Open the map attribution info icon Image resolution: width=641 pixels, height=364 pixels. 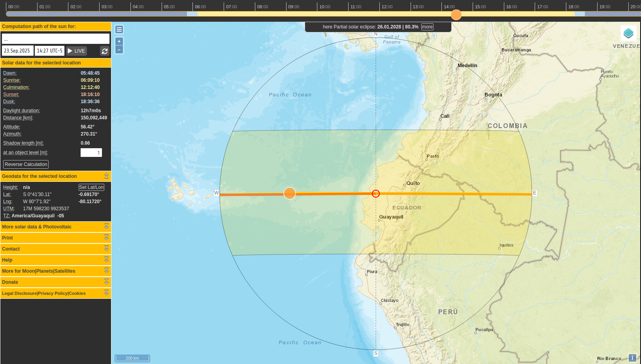coord(632,358)
